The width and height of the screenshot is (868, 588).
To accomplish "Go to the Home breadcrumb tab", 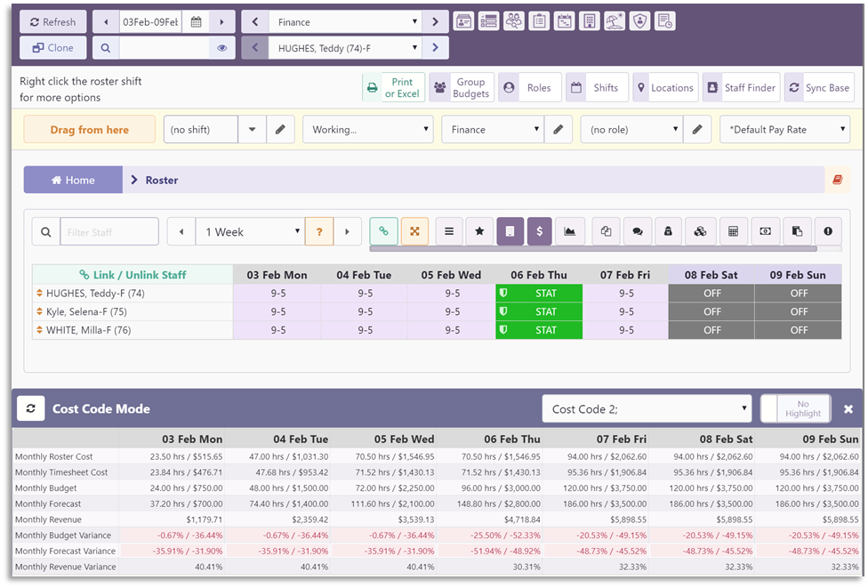I will 73,180.
